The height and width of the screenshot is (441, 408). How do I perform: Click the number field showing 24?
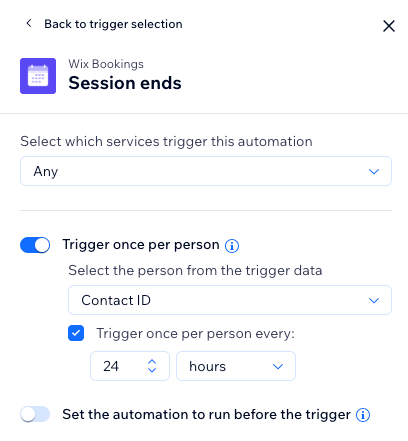click(x=130, y=366)
